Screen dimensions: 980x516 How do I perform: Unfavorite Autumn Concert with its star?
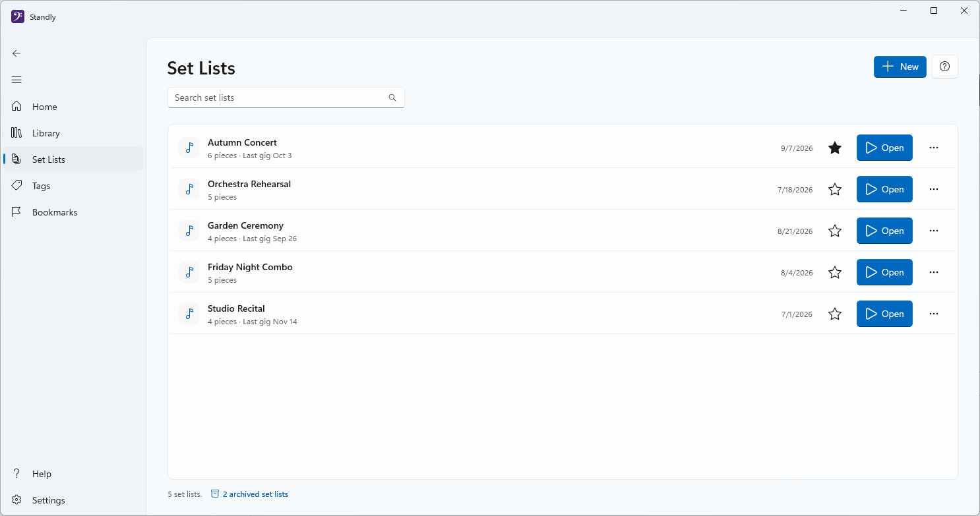click(835, 148)
